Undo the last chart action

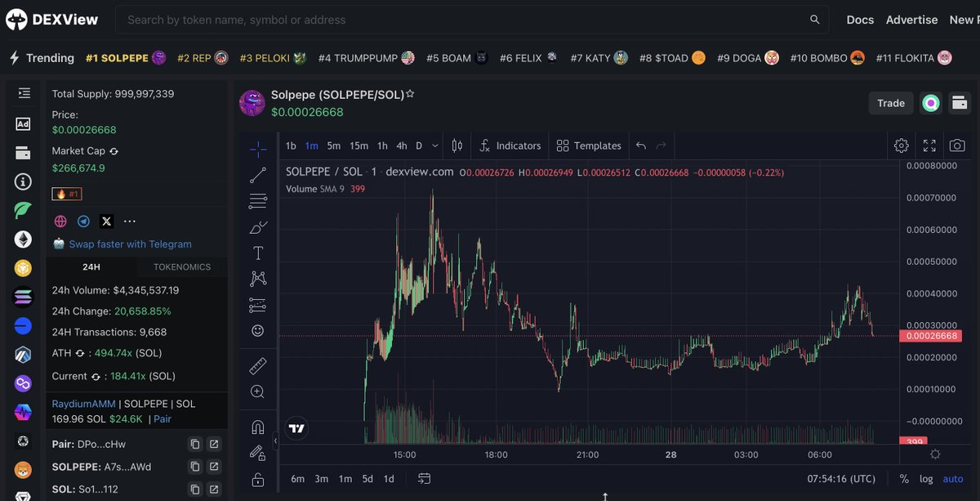(641, 145)
